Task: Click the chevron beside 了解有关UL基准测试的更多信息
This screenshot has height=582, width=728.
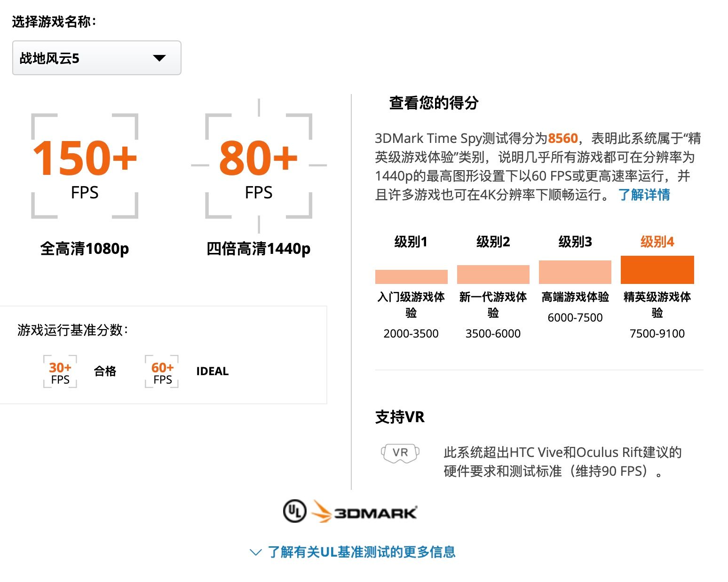Action: (x=255, y=553)
